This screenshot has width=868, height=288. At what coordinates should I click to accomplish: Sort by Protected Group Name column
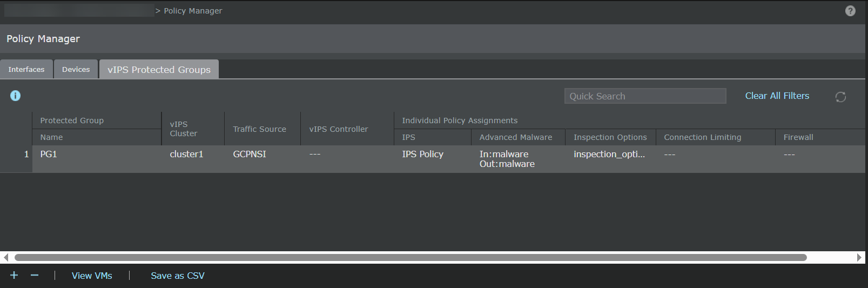click(x=97, y=137)
